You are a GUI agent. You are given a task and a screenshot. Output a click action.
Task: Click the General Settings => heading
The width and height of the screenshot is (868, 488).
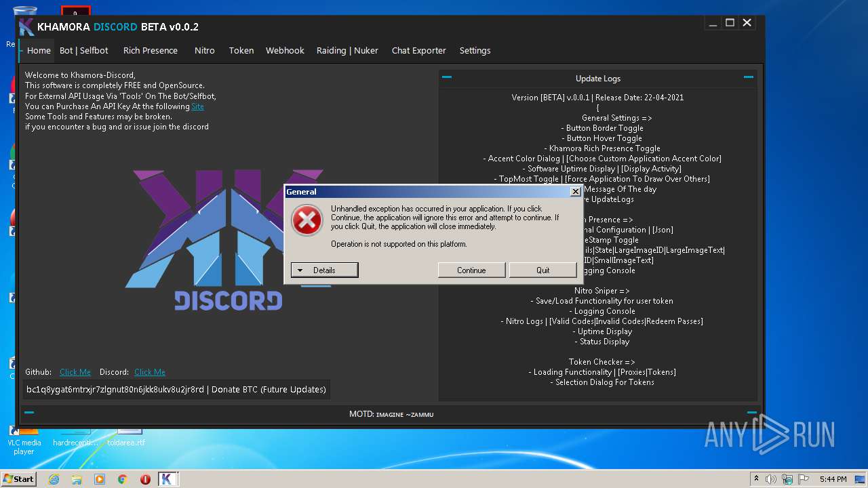(x=616, y=118)
